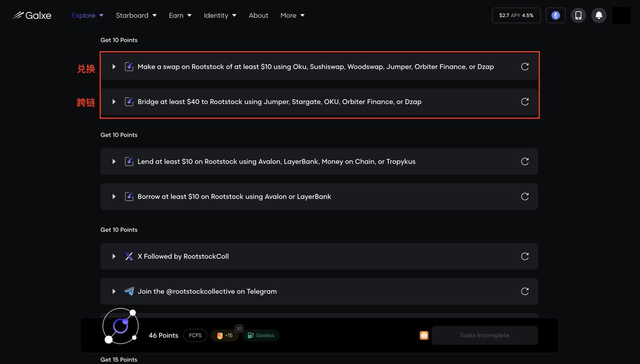Click the Join the @rootstockcollective text
Screen dimensions: 640x364
[x=207, y=292]
